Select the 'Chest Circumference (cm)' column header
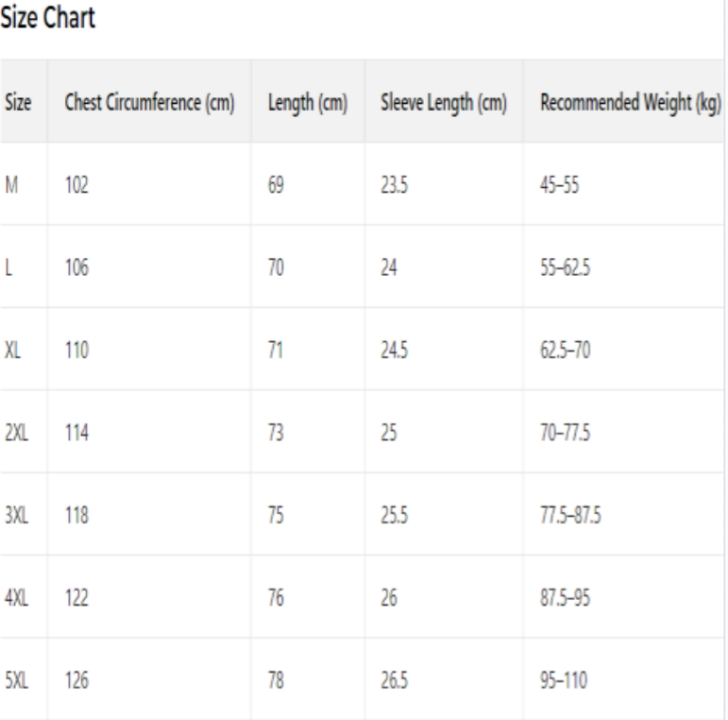The height and width of the screenshot is (720, 728). pos(149,102)
